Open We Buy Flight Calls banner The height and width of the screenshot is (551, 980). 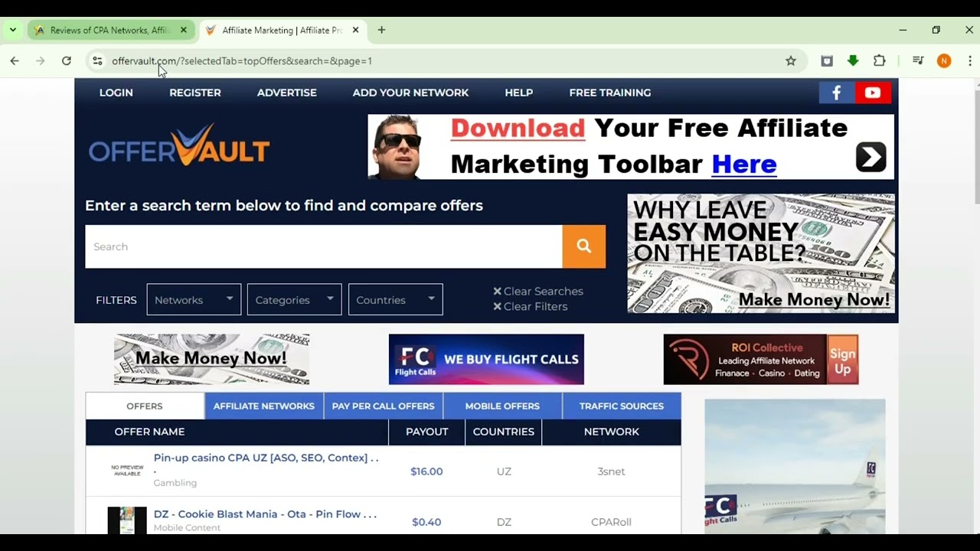[x=486, y=359]
